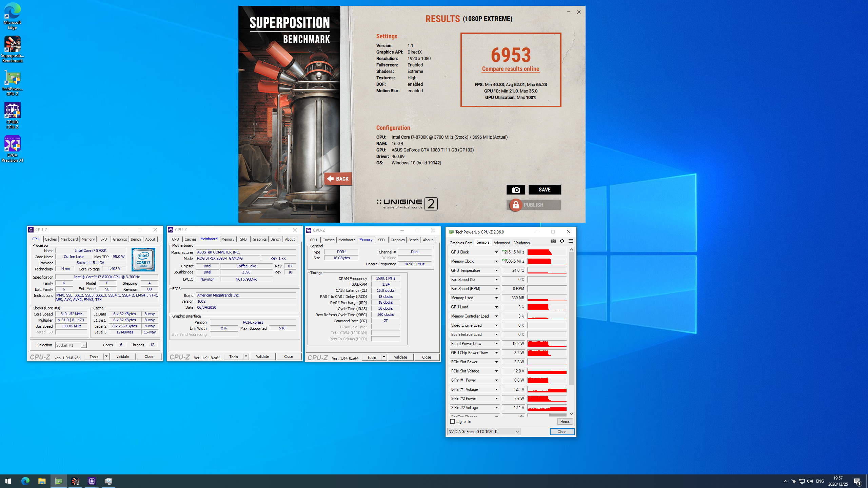Open File Explorer from the taskbar

[42, 481]
